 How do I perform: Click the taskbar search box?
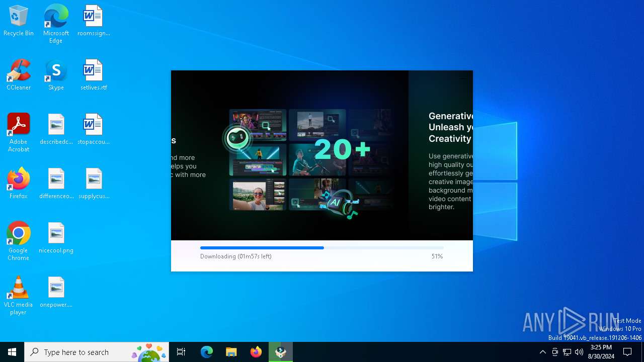click(x=97, y=352)
